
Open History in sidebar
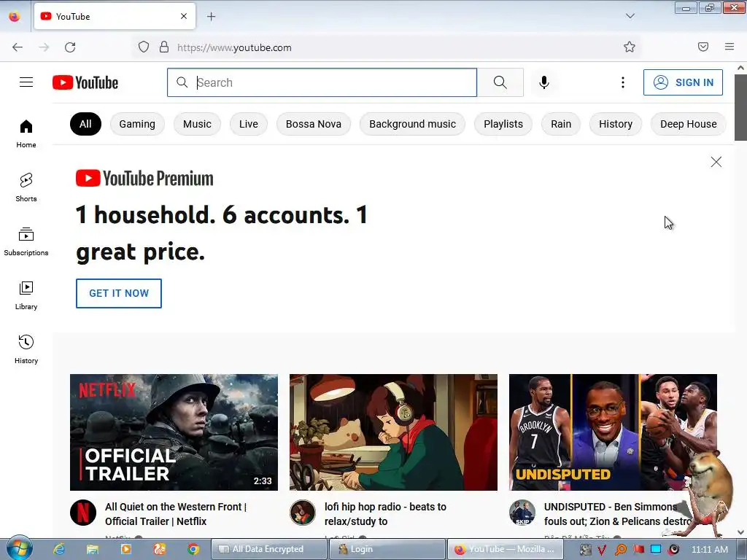coord(26,349)
